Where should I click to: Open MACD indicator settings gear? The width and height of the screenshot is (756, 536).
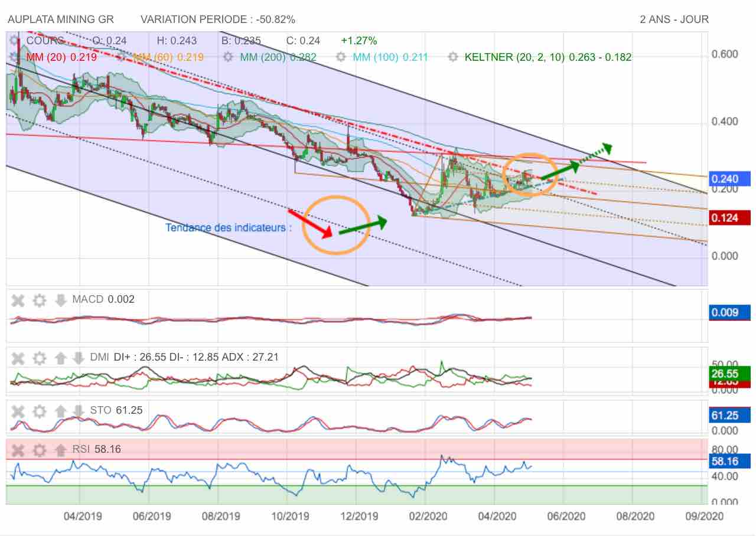click(39, 300)
